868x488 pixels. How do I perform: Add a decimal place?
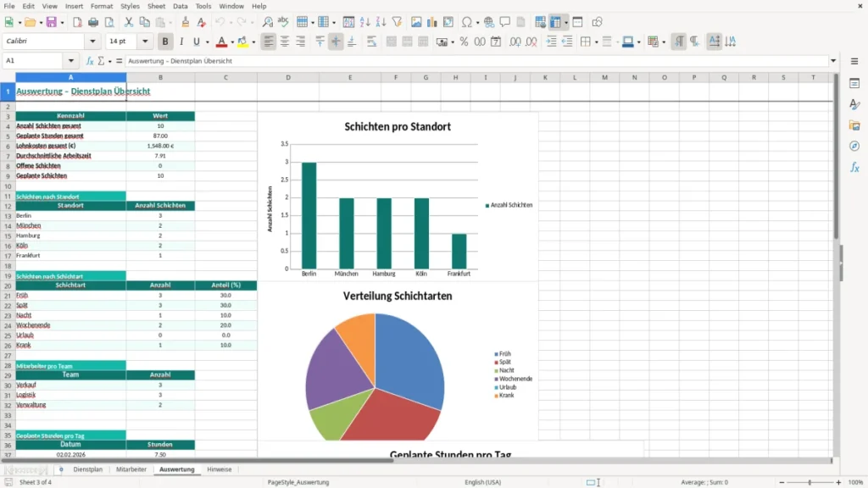(x=515, y=42)
